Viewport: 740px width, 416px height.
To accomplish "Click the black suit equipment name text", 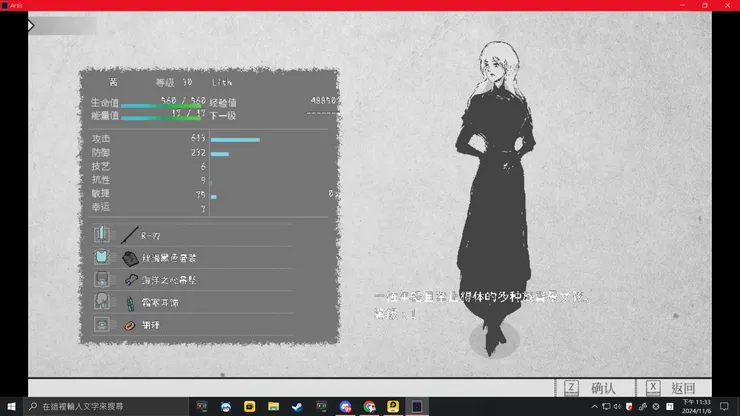I will (x=169, y=258).
